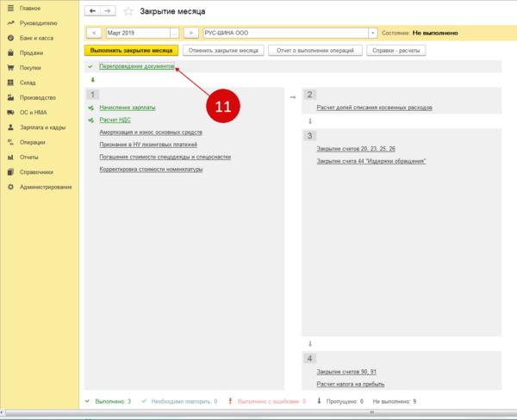Viewport: 517px width, 420px height.
Task: Click checkmark beside Перепроведение документов
Action: pos(90,66)
